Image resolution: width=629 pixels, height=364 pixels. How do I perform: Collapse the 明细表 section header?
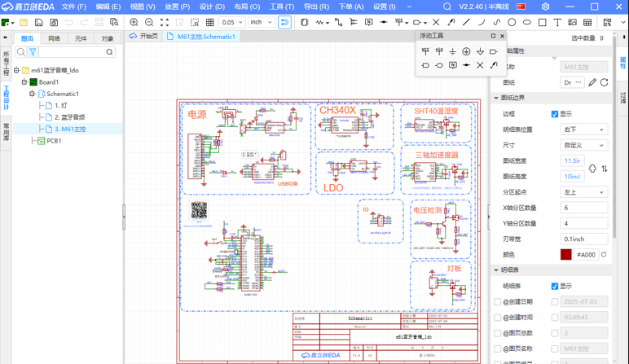496,270
